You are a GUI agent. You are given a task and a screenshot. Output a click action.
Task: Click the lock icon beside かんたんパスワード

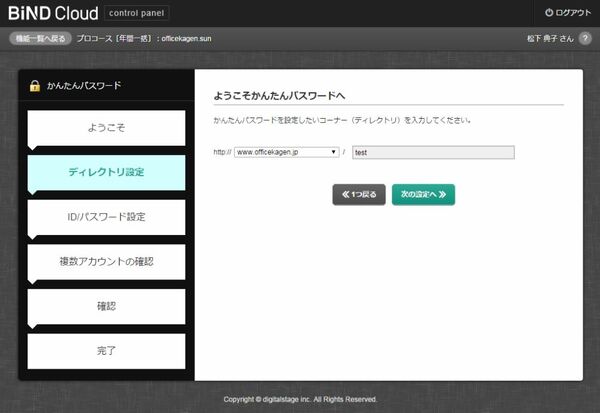tap(35, 85)
